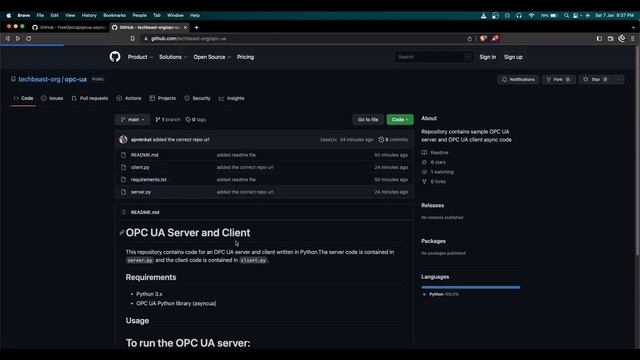Click the Sign in link
640x360 pixels.
[487, 57]
